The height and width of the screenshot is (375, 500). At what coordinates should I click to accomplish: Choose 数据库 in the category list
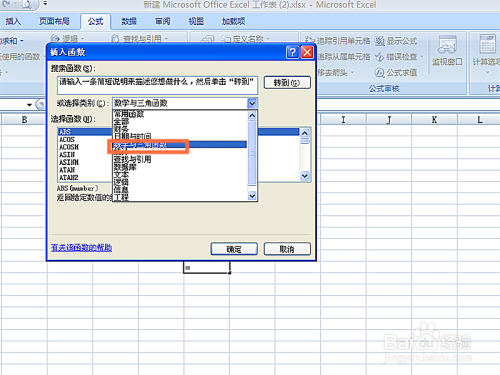[x=180, y=167]
